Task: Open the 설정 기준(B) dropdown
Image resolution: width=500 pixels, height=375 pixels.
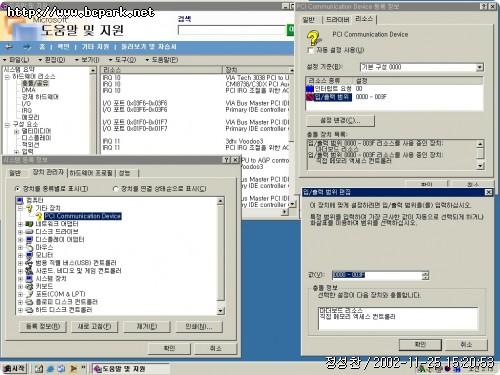Action: 479,67
